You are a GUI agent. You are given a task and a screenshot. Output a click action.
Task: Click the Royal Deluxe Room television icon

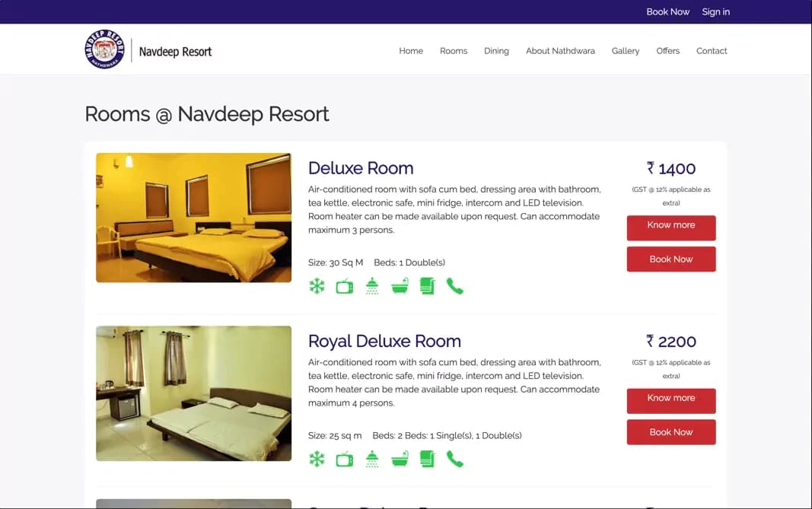345,459
